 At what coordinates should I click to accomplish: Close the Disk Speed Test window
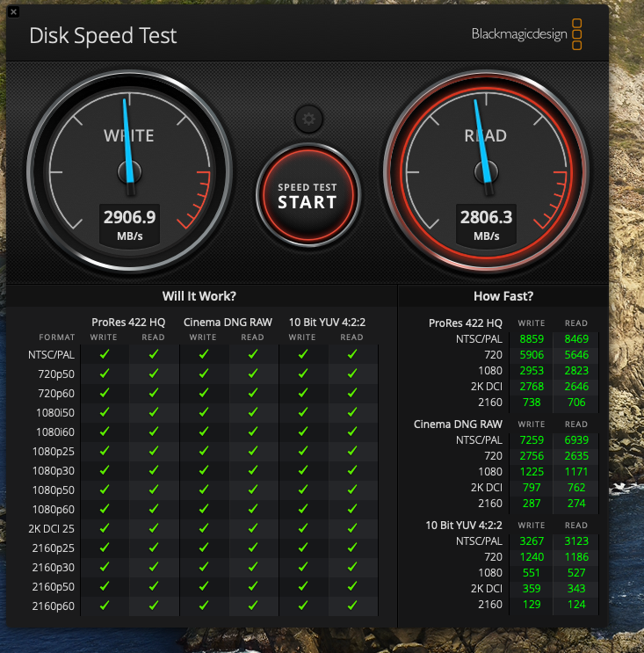[x=13, y=11]
